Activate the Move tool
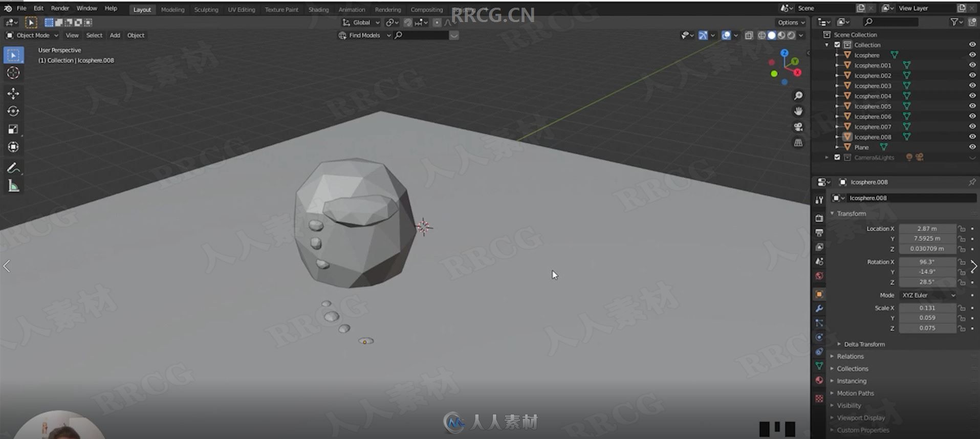Image resolution: width=980 pixels, height=439 pixels. coord(13,93)
